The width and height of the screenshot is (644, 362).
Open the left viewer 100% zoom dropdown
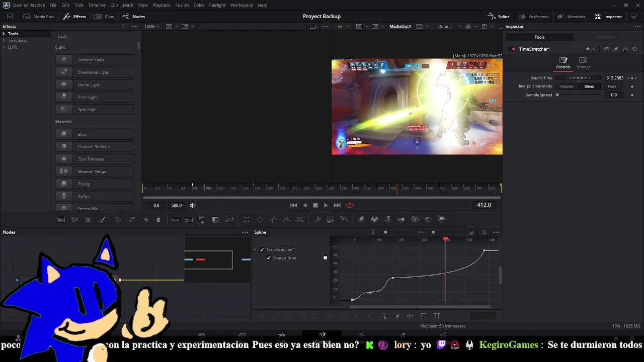tap(152, 27)
